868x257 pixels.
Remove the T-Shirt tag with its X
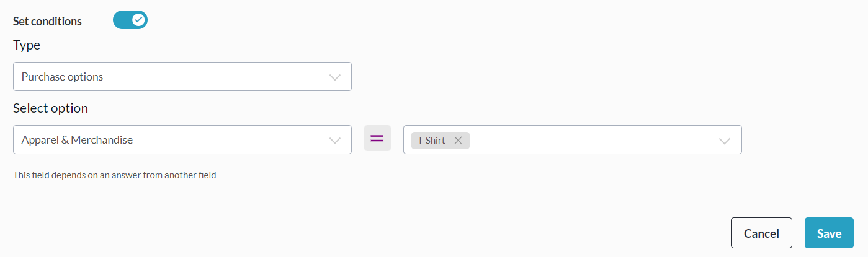pos(458,141)
